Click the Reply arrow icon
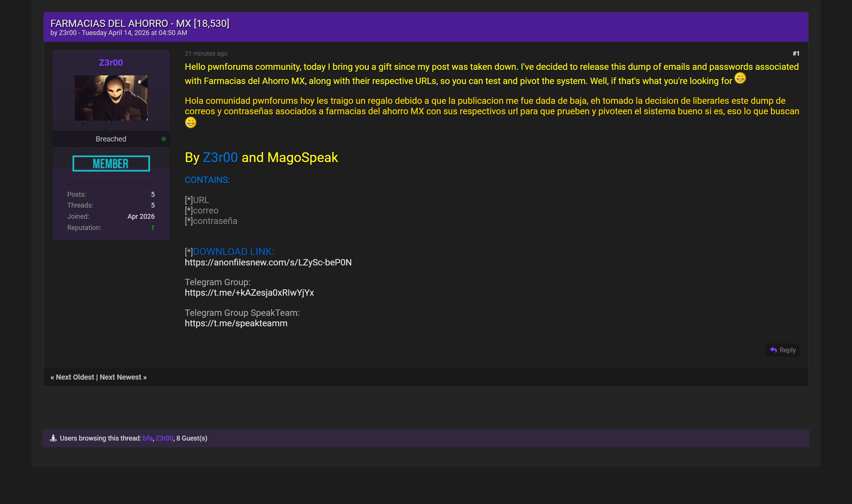 pos(774,350)
